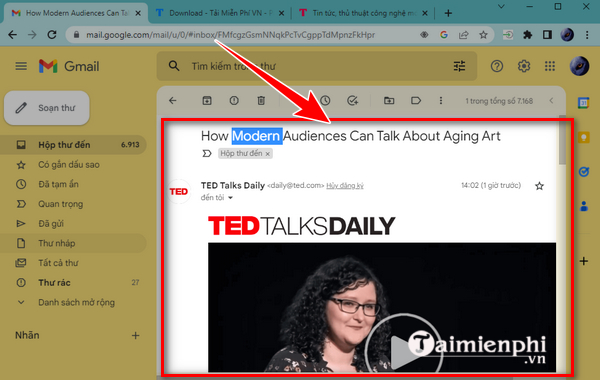Click the search magnifier icon
Viewport: 600px width, 380px height.
click(174, 66)
